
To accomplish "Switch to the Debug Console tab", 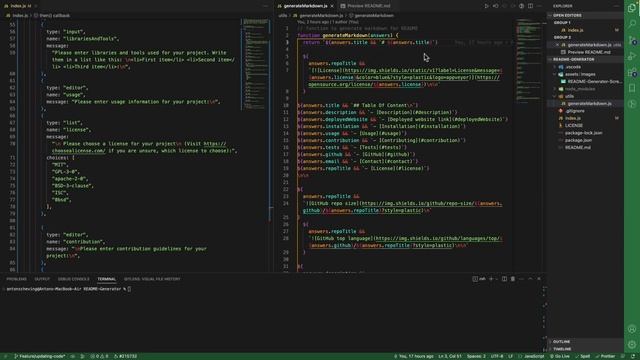I will coord(73,279).
